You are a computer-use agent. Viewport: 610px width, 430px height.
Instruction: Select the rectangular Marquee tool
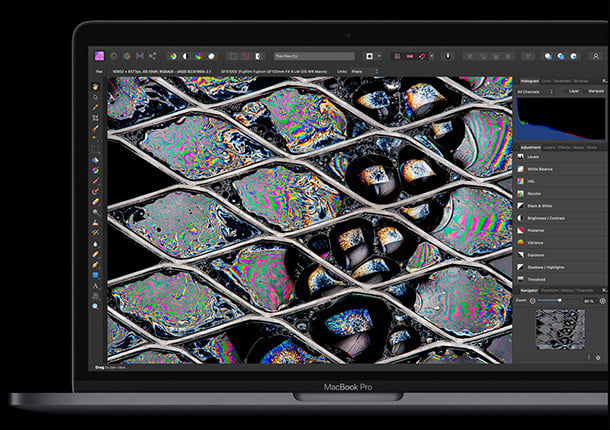pyautogui.click(x=96, y=149)
